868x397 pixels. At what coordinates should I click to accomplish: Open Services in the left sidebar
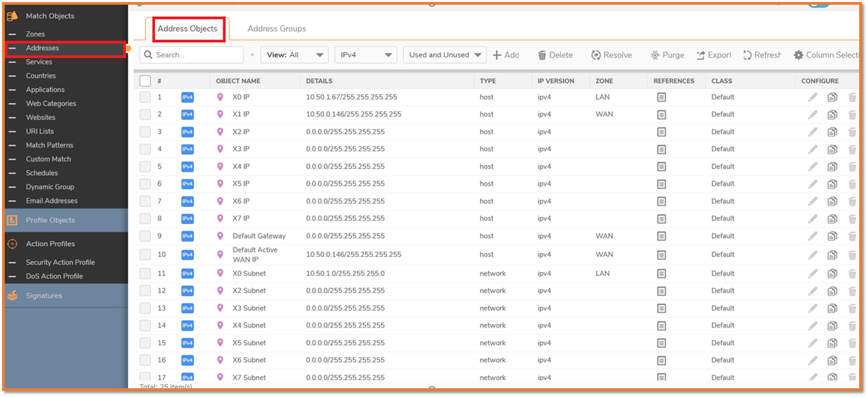click(39, 62)
